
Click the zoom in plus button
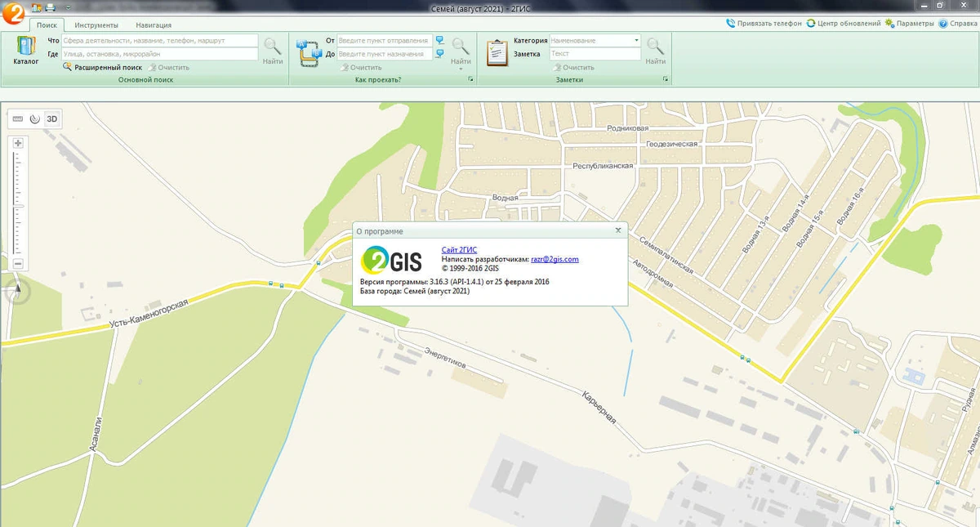(18, 143)
